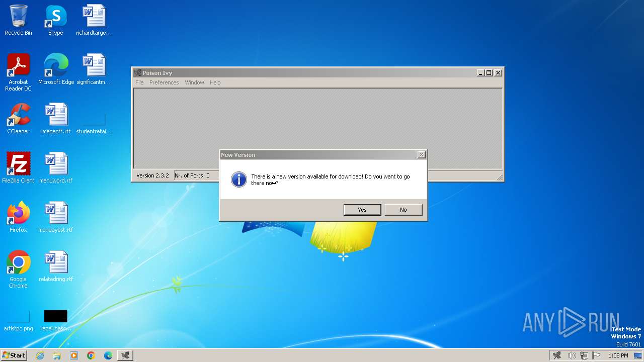Screen dimensions: 644x362
Task: Click the Poison Ivy window resize grip
Action: pos(500,177)
